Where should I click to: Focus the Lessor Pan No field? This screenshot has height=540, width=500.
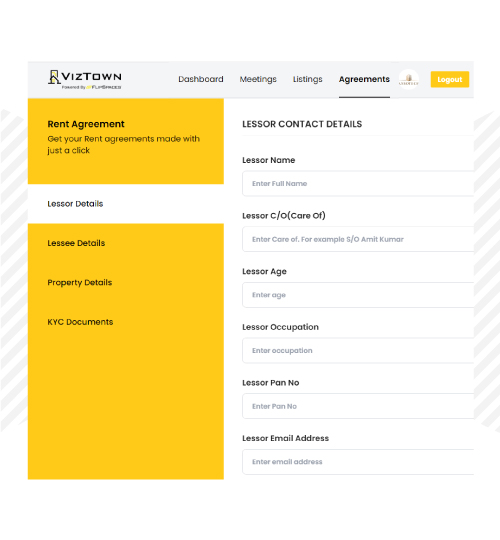(x=358, y=406)
